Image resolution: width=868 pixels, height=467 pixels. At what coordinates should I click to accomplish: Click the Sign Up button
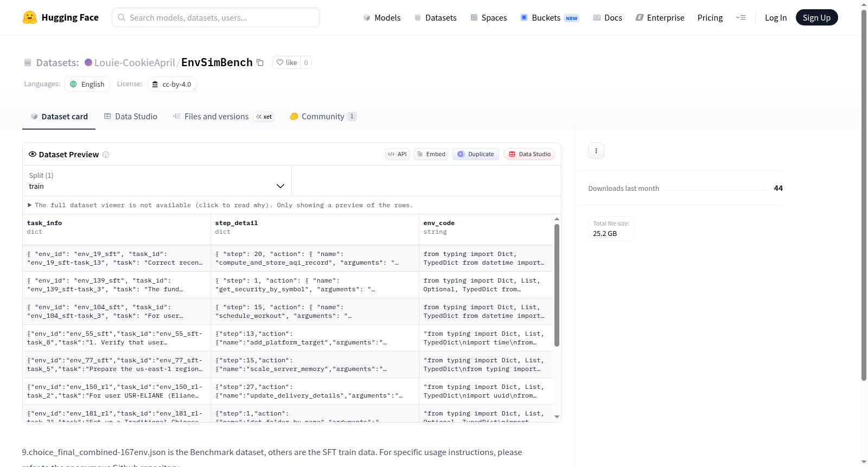point(816,18)
